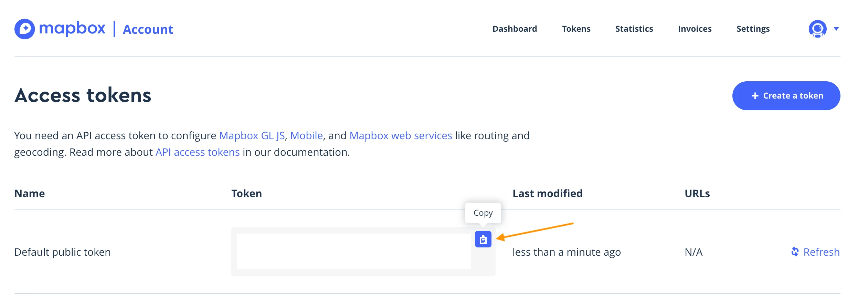This screenshot has width=868, height=306.
Task: Expand the account dropdown arrow
Action: tap(836, 29)
